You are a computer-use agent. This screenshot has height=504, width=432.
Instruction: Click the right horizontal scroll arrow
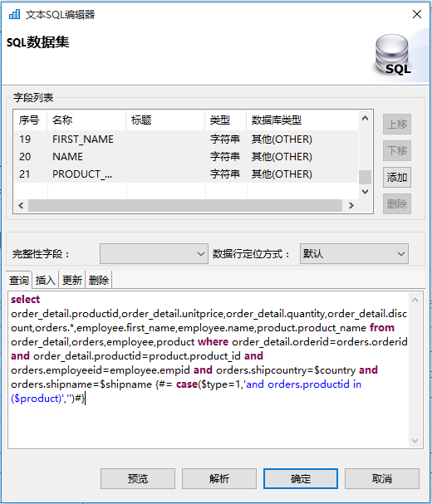[x=351, y=206]
